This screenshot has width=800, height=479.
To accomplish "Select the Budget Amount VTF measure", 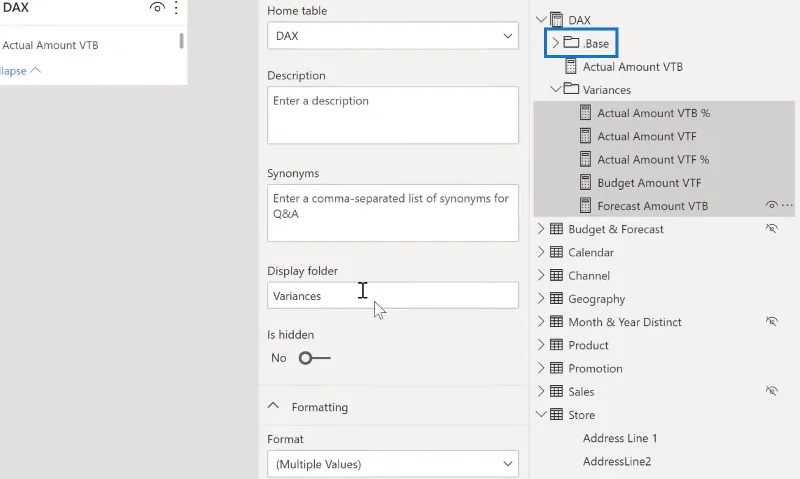I will (x=649, y=183).
